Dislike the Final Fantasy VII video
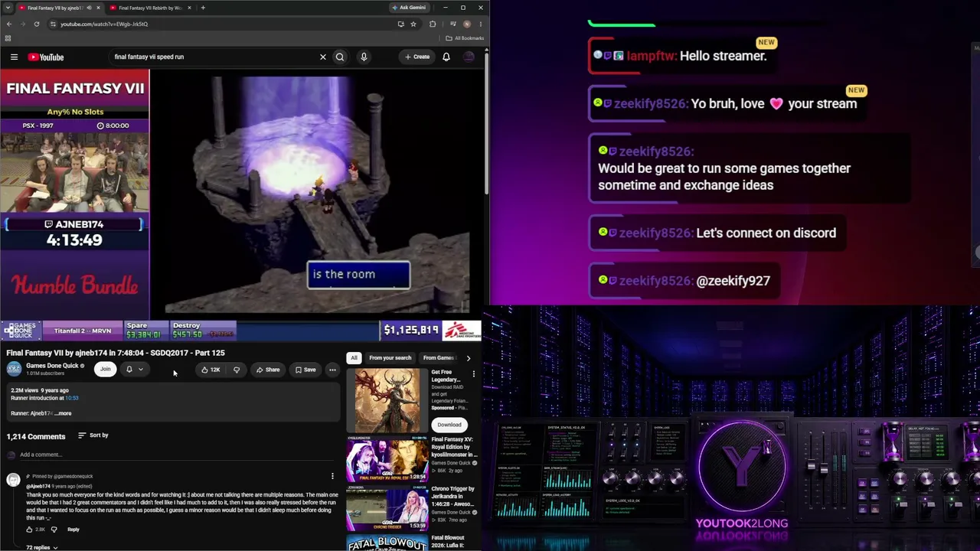The height and width of the screenshot is (551, 980). [237, 370]
